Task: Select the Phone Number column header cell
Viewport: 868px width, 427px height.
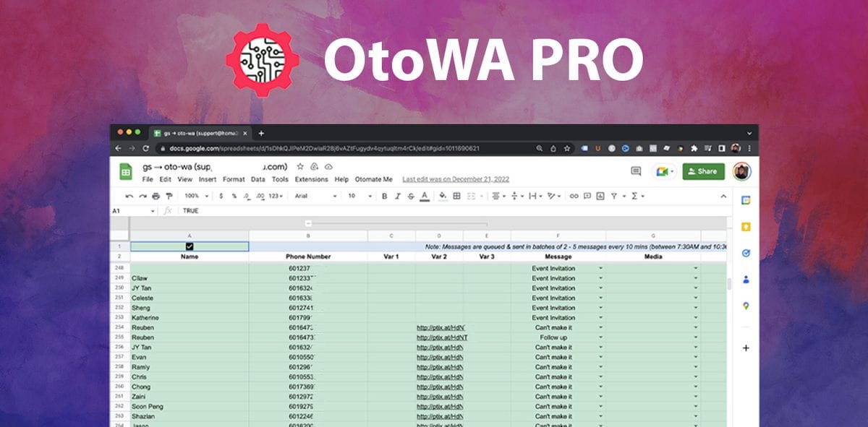Action: point(308,256)
